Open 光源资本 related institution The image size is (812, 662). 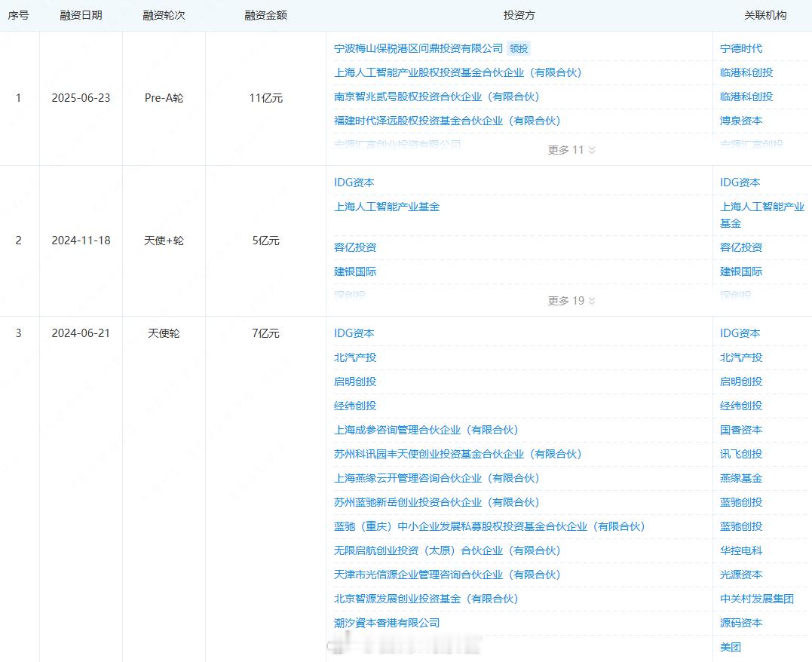click(x=741, y=575)
